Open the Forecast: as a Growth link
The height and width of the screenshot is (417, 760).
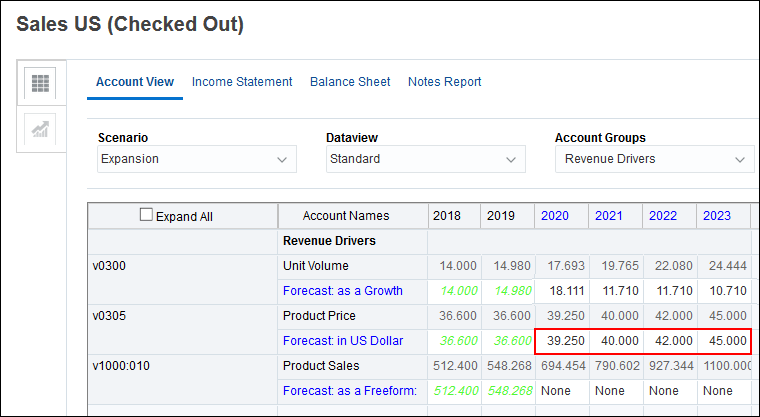pos(343,291)
